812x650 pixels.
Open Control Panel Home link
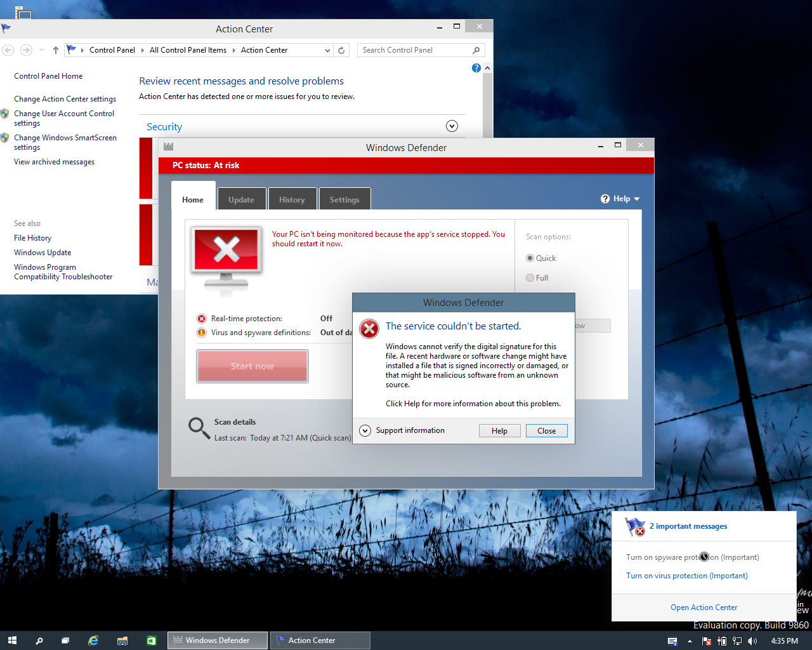(x=48, y=76)
